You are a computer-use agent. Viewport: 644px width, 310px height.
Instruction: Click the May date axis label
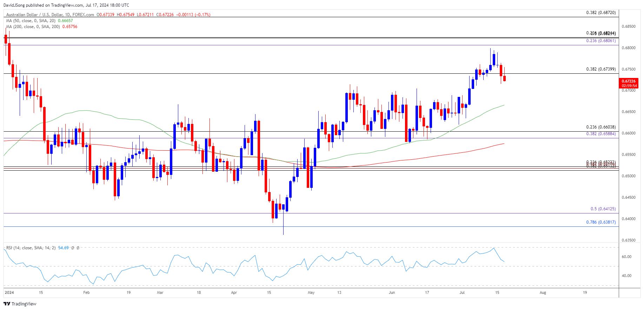pos(311,292)
